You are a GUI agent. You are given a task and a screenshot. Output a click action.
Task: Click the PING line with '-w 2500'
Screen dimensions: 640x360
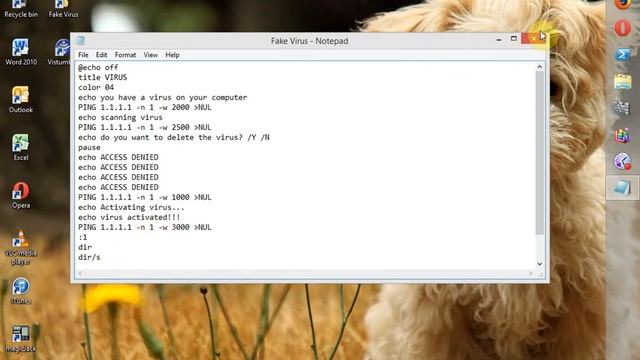pos(145,127)
